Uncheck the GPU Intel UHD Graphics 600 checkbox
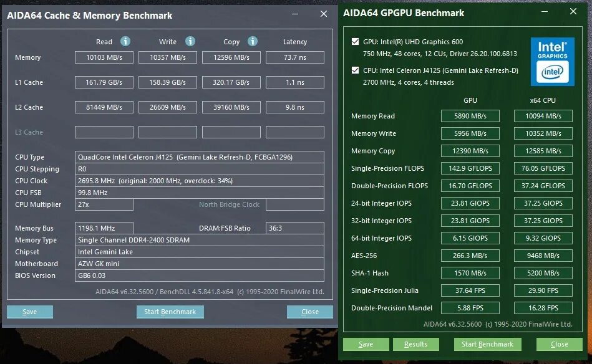Screen dimensions: 592x364 point(356,42)
